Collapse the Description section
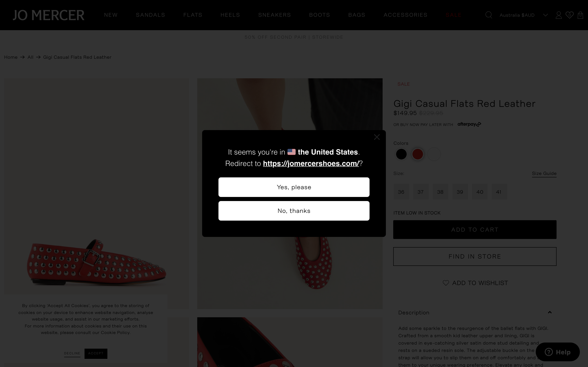This screenshot has height=367, width=588. 550,312
